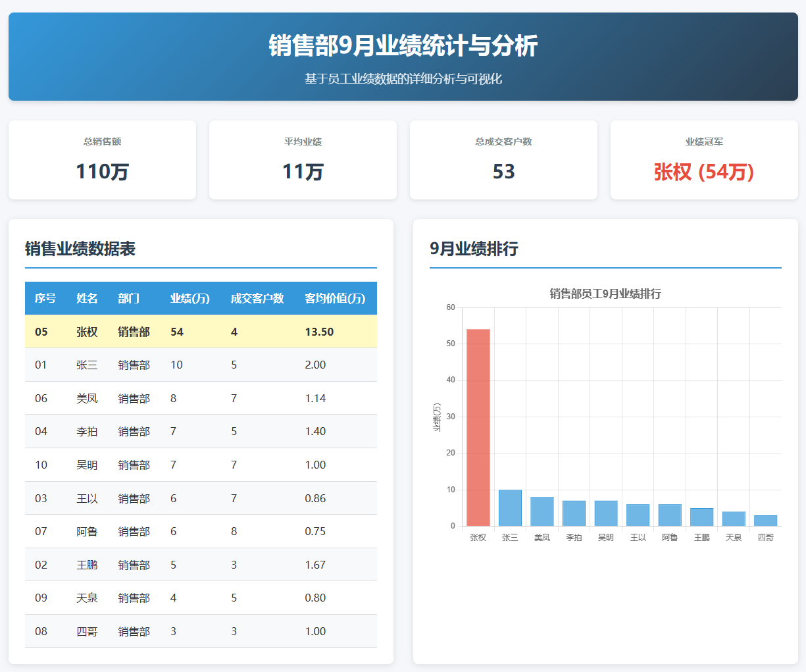806x672 pixels.
Task: Select the highlighted 张权 table row
Action: pyautogui.click(x=201, y=332)
